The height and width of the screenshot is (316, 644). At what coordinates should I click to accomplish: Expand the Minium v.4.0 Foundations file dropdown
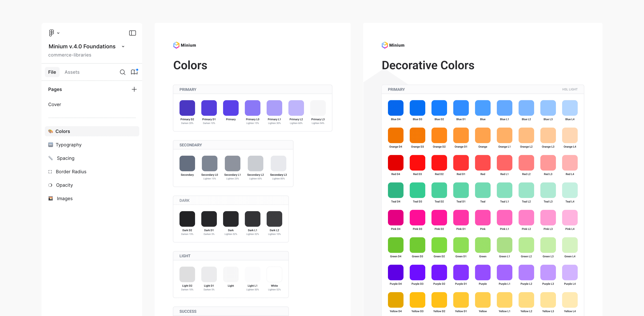(x=123, y=46)
